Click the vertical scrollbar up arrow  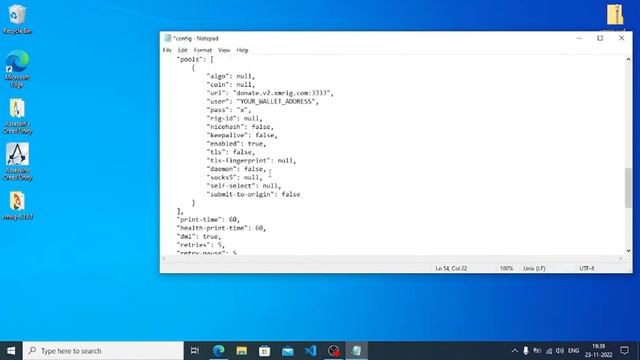(x=628, y=60)
